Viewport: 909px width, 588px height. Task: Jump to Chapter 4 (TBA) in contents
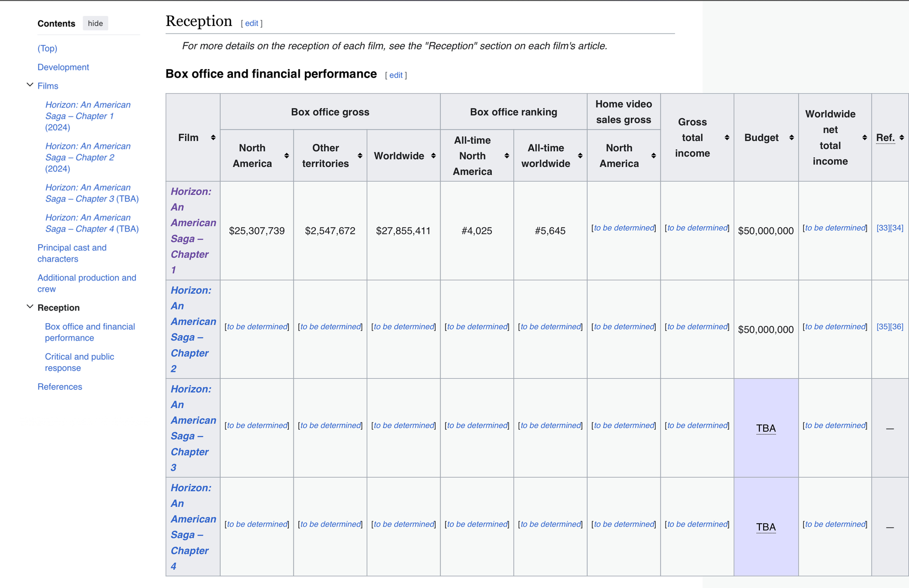[92, 223]
